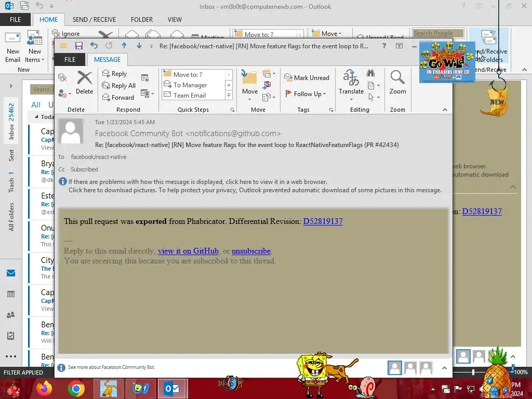Go to previous item with the up arrow
532x399 pixels.
124,46
